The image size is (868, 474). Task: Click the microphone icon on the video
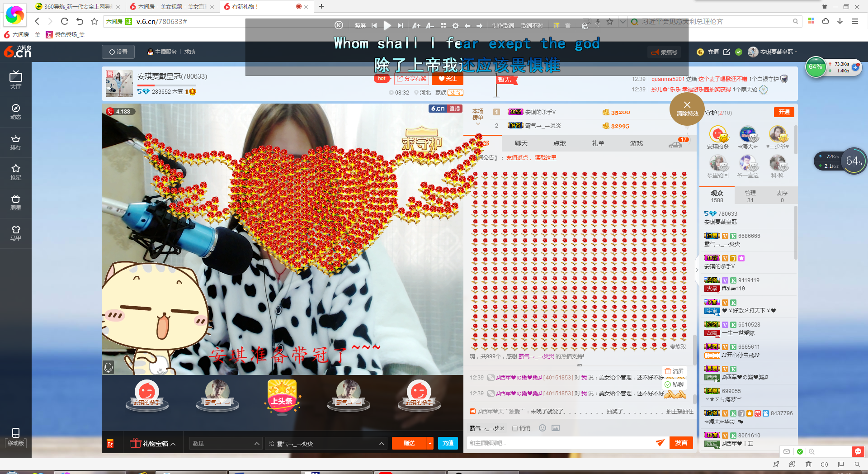click(108, 367)
